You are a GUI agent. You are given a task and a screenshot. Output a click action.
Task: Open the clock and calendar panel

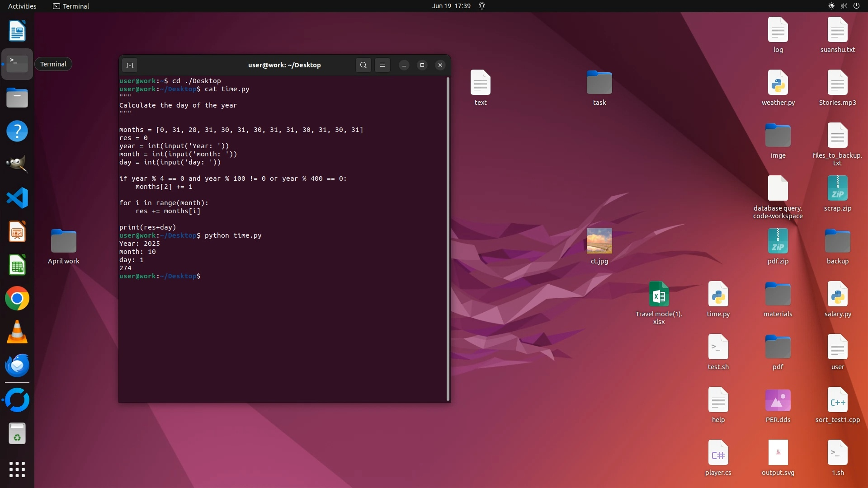pos(451,6)
